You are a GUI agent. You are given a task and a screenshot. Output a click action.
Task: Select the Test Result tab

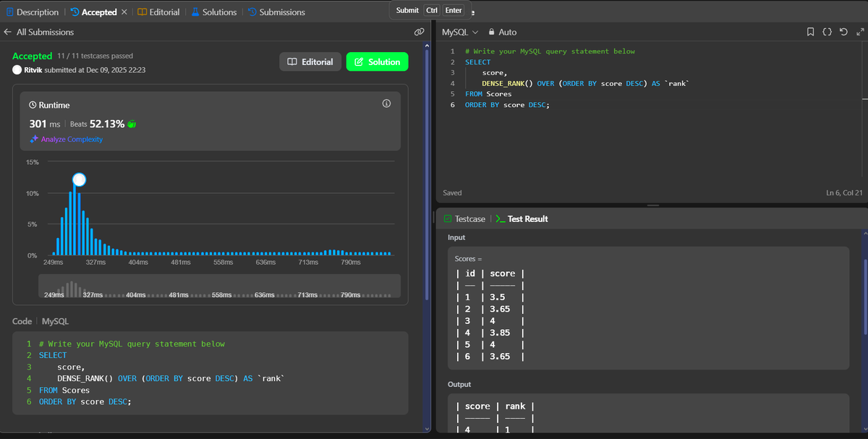coord(522,219)
